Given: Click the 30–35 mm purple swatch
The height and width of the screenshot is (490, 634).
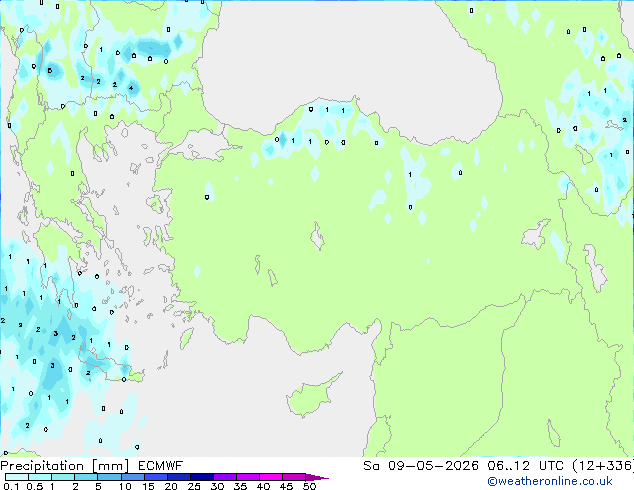Looking at the screenshot, I should [224, 477].
